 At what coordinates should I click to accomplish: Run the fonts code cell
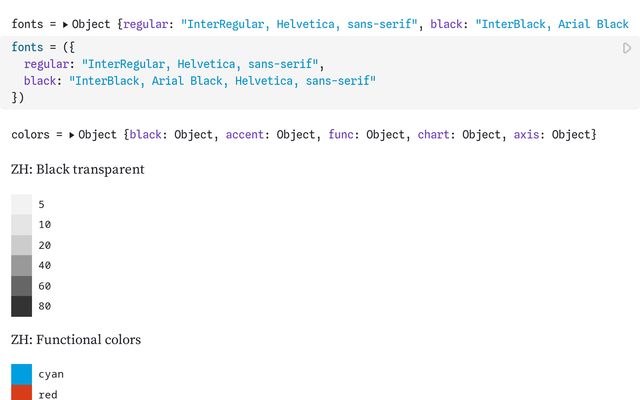pyautogui.click(x=627, y=48)
